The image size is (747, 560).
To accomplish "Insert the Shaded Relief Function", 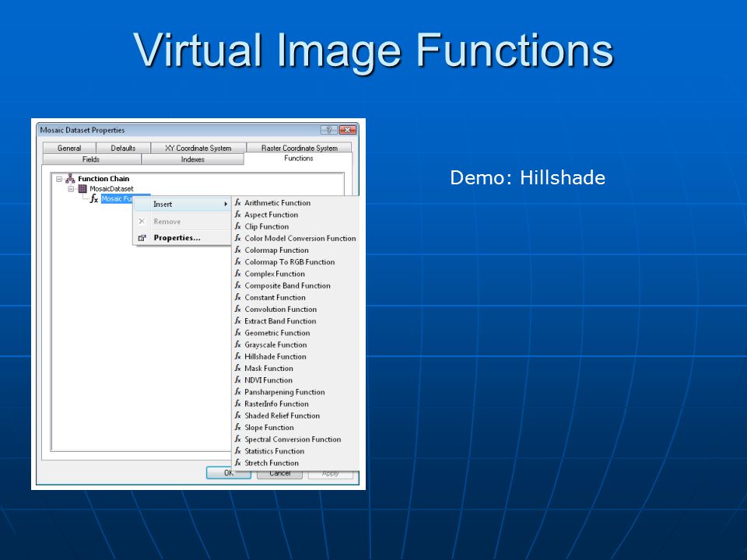I will click(296, 415).
